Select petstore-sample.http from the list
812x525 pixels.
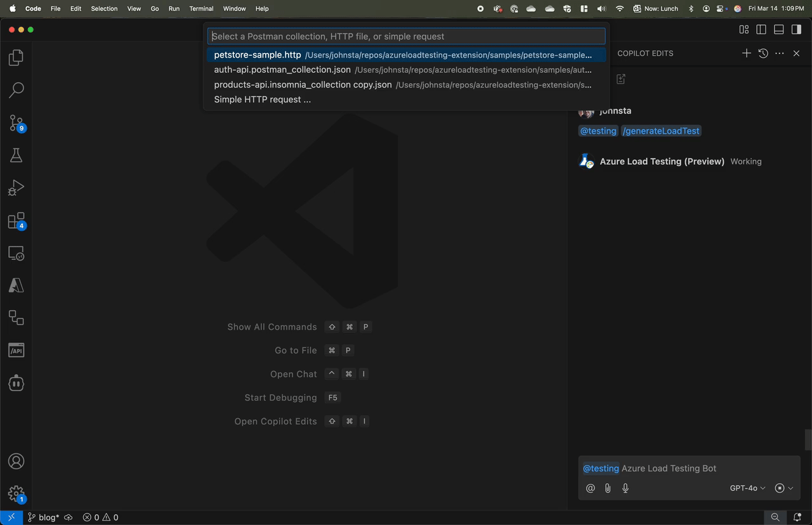407,55
